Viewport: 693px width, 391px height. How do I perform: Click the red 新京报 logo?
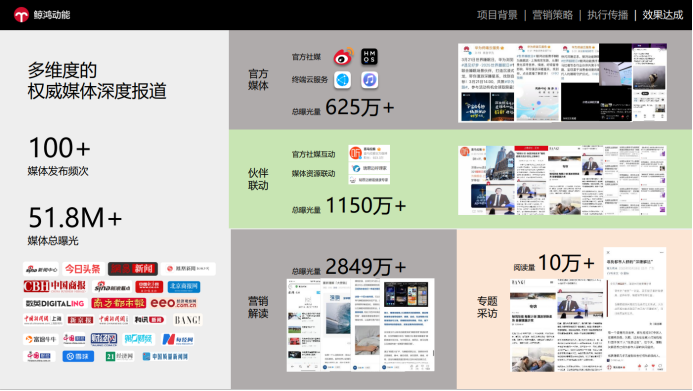point(80,320)
